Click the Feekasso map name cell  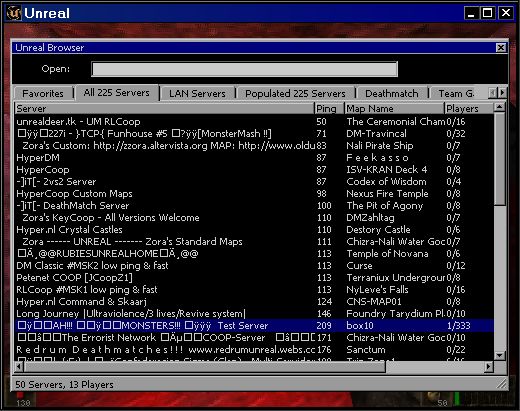[x=377, y=158]
